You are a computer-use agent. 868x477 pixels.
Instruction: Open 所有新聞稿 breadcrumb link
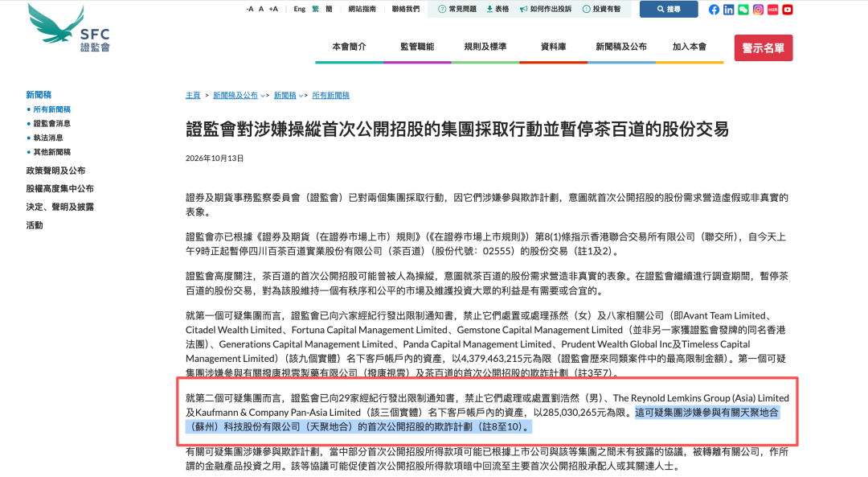(330, 95)
